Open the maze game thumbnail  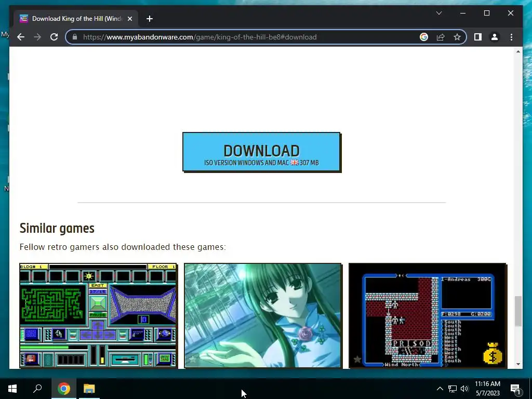pos(98,315)
